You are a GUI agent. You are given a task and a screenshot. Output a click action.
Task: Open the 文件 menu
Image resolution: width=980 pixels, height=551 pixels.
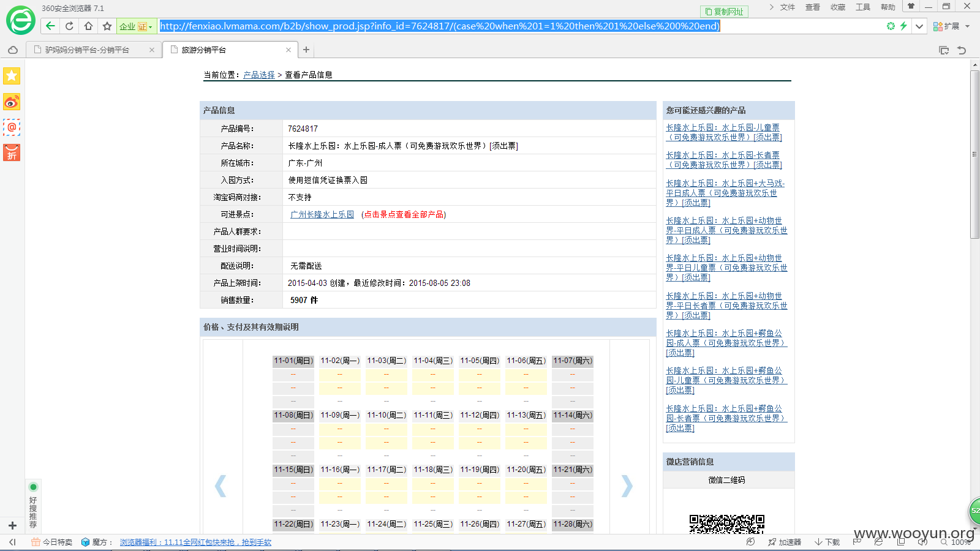click(788, 7)
